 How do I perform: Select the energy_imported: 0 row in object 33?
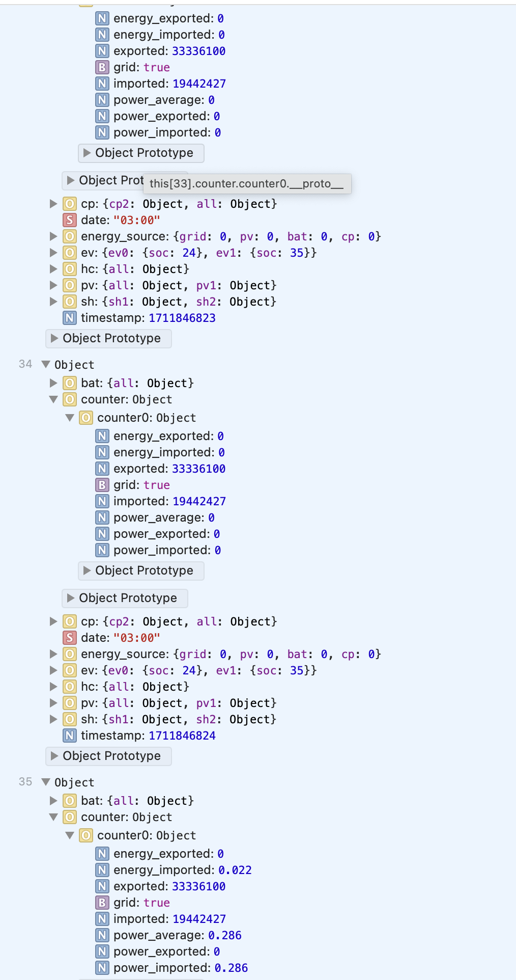coord(160,35)
